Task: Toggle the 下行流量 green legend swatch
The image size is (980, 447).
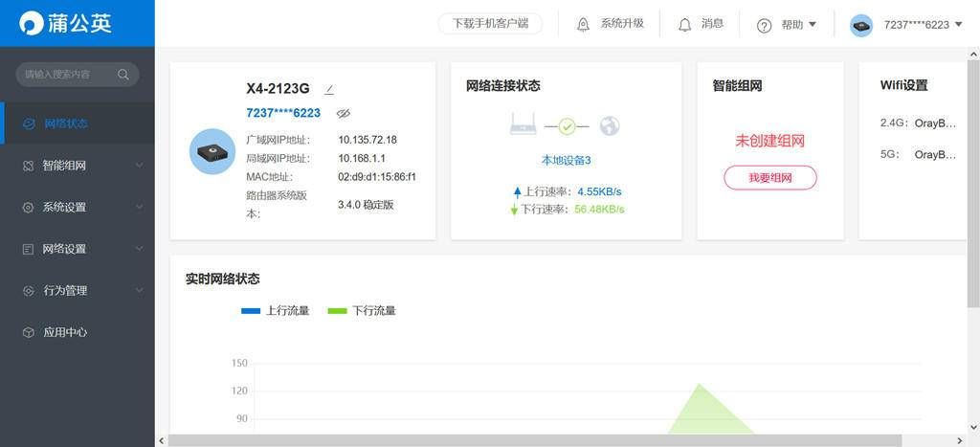Action: tap(337, 311)
